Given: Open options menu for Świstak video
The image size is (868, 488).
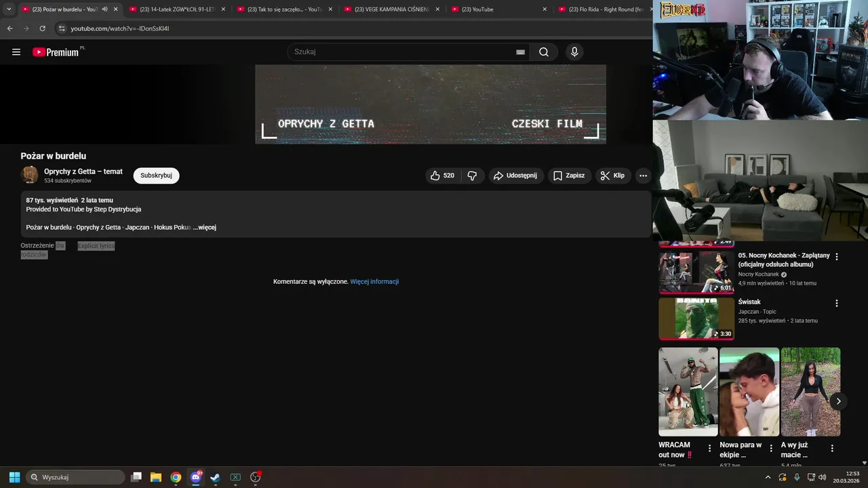Looking at the screenshot, I should (836, 303).
